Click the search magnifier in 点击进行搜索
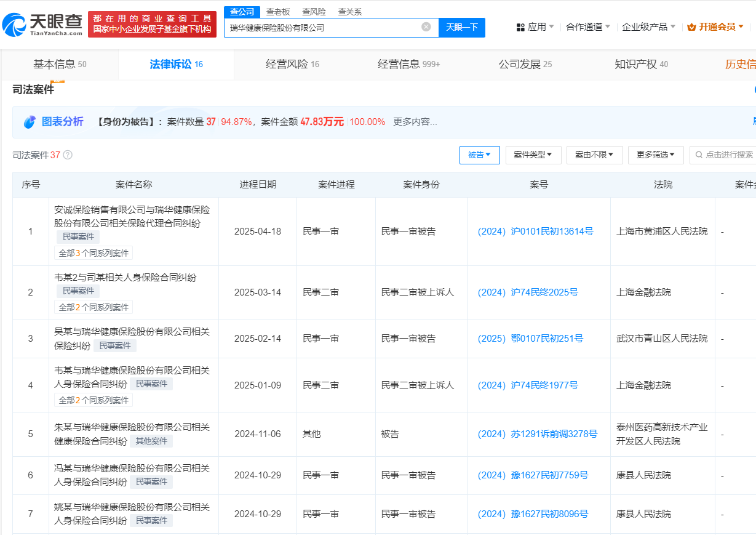 [699, 155]
